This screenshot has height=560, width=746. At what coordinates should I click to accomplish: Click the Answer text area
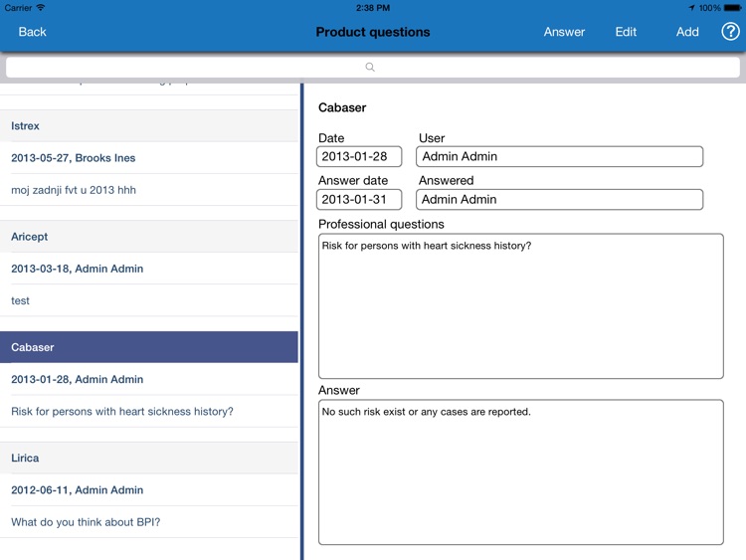coord(521,472)
